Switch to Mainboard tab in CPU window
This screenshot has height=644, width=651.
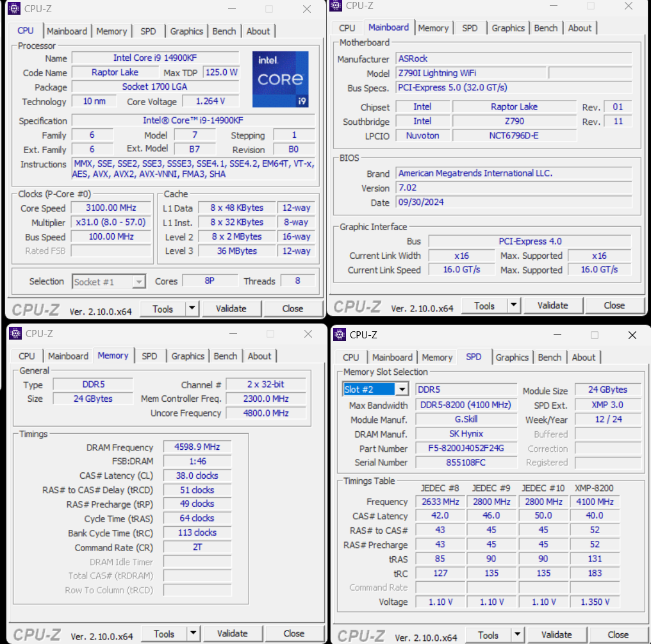(x=67, y=31)
